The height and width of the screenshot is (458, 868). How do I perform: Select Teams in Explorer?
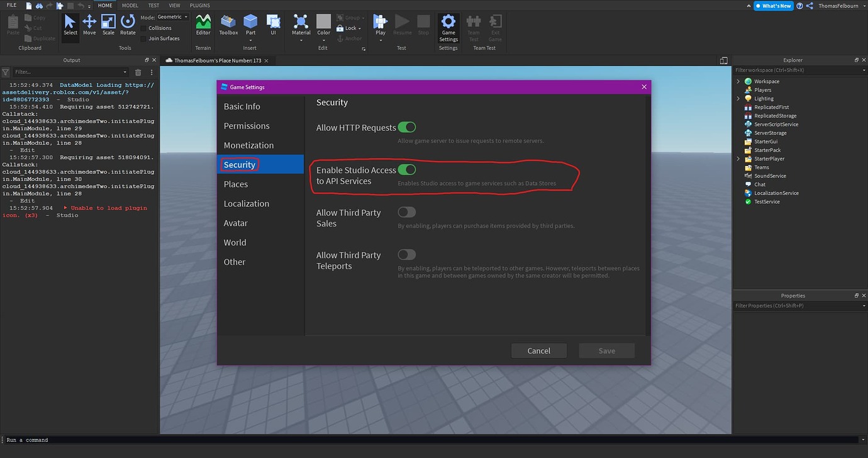coord(761,167)
